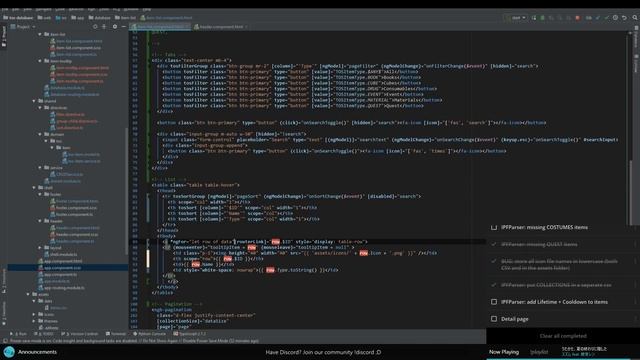Open top vertical tab on right sidebar
640x360 pixels.
click(636, 37)
